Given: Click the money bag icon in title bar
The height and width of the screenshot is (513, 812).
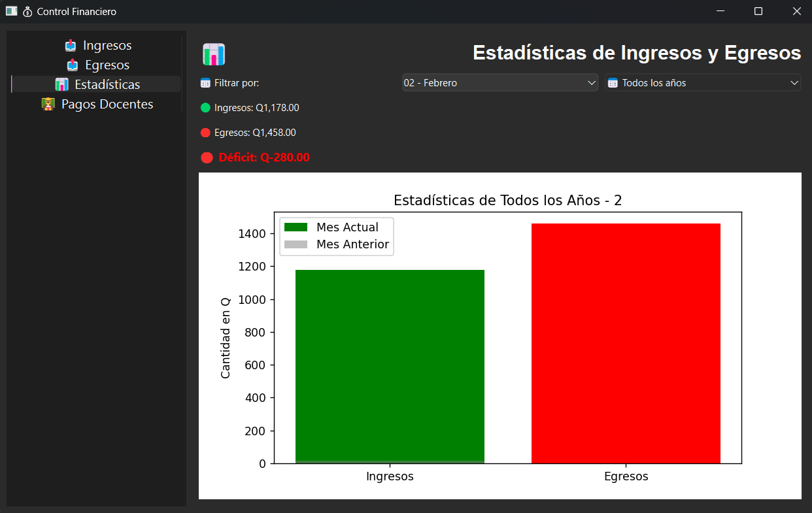Looking at the screenshot, I should (26, 11).
